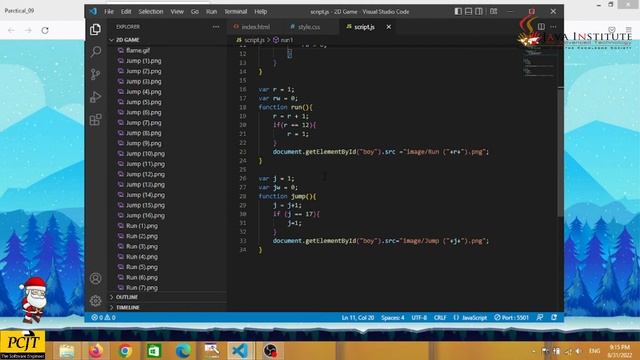The image size is (640, 360).
Task: Open the Accounts menu icon
Action: tap(96, 278)
